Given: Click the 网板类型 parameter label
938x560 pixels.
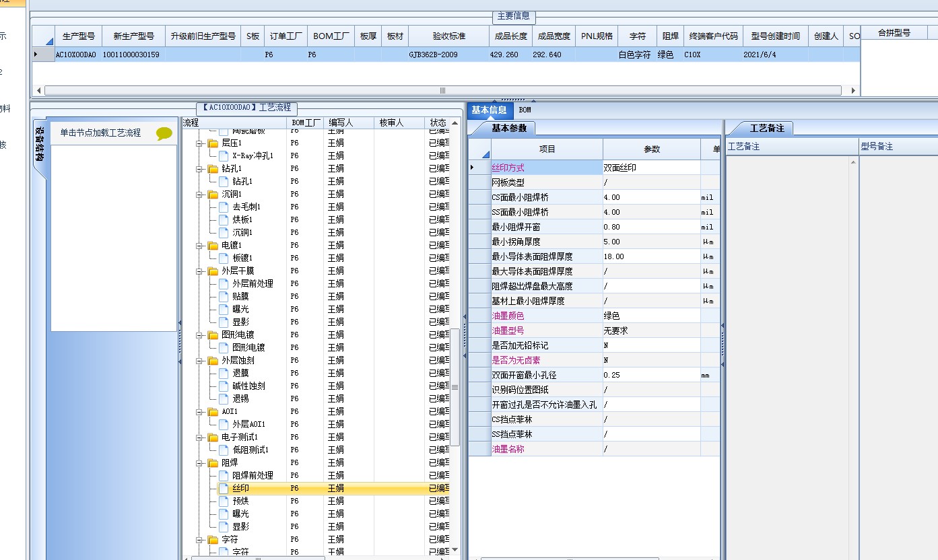Looking at the screenshot, I should [x=508, y=182].
